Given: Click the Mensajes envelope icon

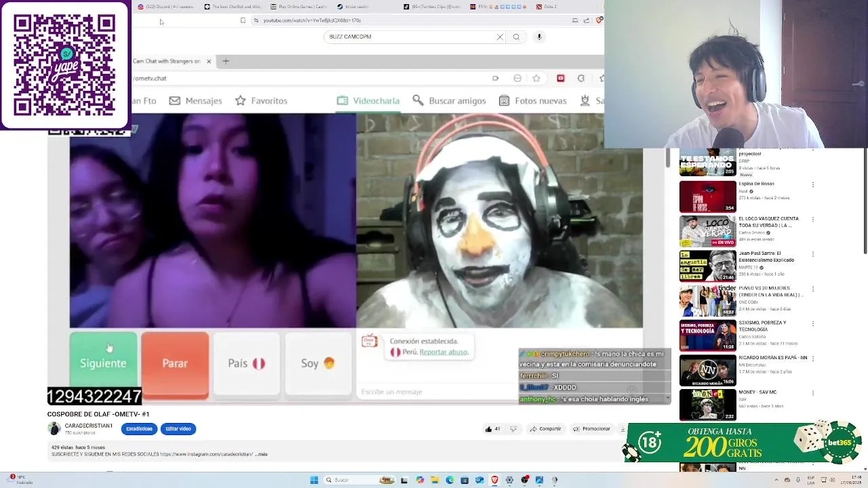Looking at the screenshot, I should (174, 100).
